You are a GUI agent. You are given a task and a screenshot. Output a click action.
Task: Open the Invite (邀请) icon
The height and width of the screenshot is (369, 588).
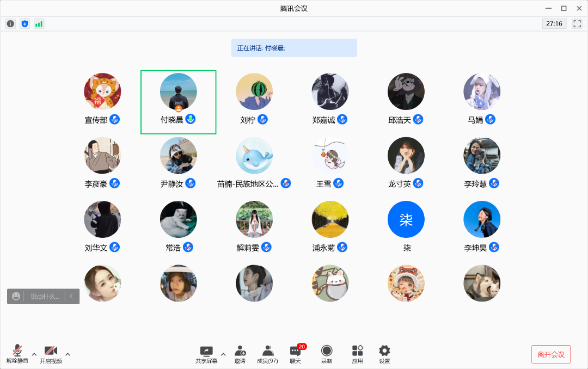tap(240, 354)
